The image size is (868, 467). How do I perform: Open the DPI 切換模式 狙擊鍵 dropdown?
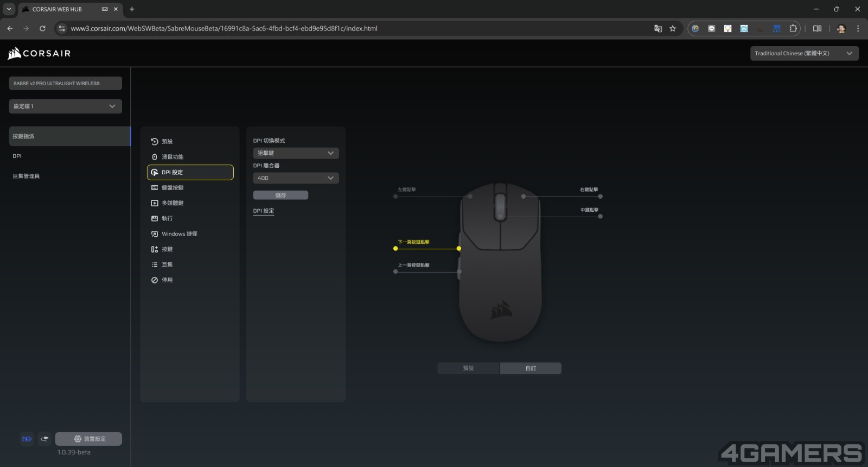(296, 153)
